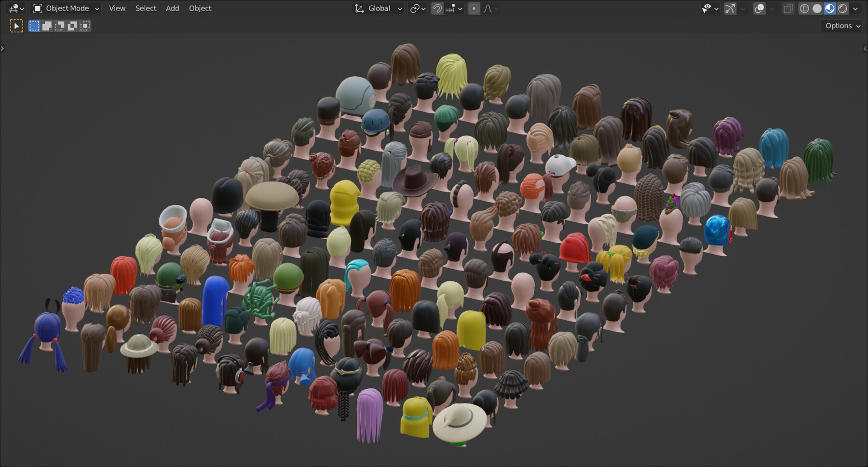Toggle X-ray mode icon
This screenshot has width=868, height=467.
788,8
